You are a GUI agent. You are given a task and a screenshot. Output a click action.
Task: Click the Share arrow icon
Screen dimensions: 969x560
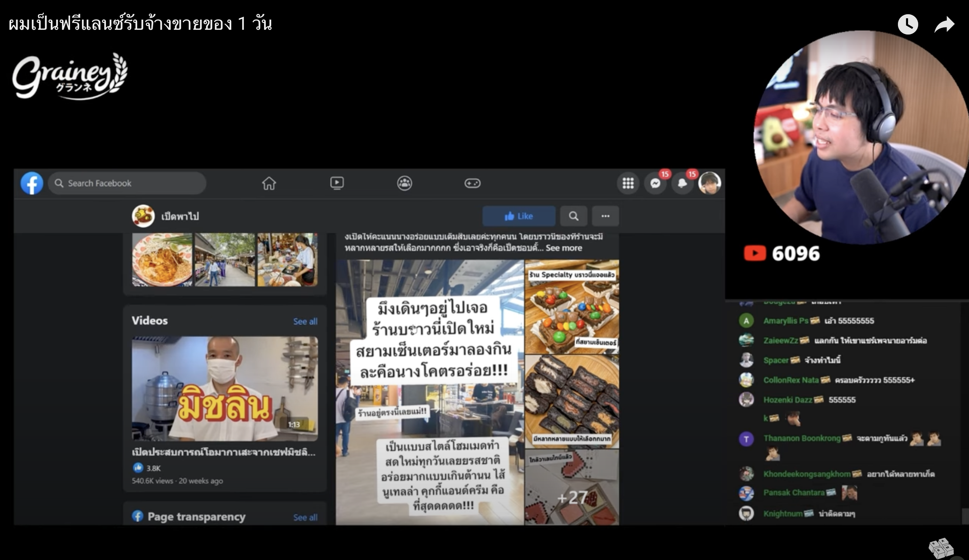(x=944, y=25)
